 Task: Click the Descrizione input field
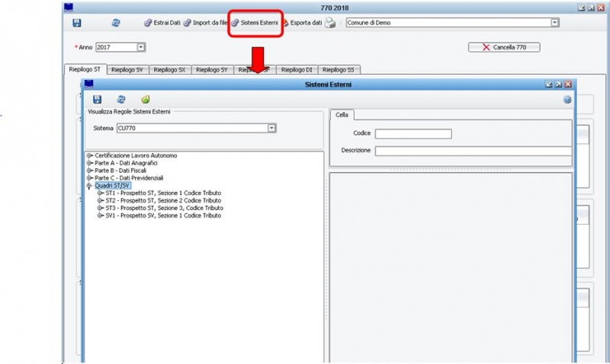coord(473,151)
